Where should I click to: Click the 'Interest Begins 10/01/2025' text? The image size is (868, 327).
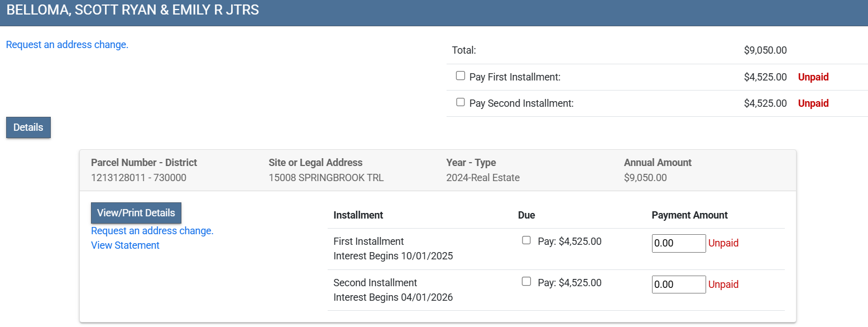pyautogui.click(x=393, y=256)
